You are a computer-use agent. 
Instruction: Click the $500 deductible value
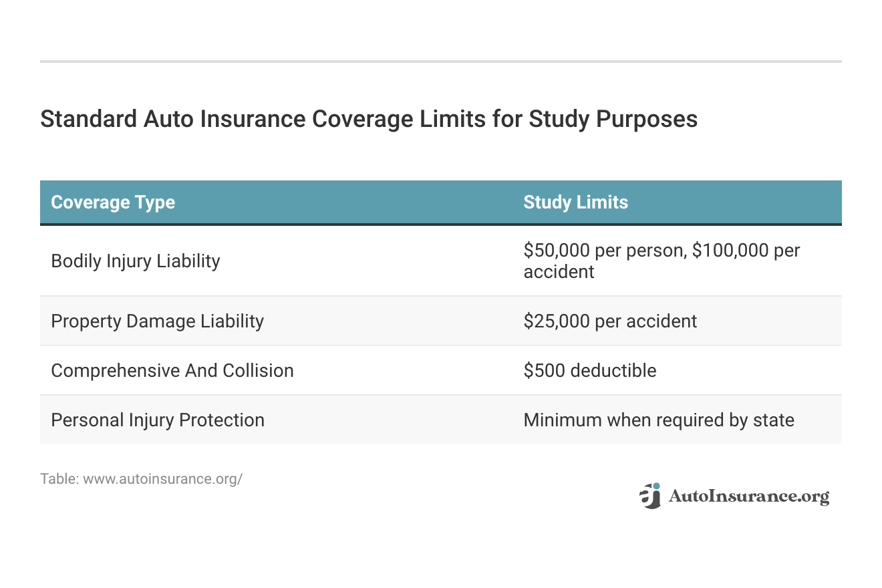589,370
